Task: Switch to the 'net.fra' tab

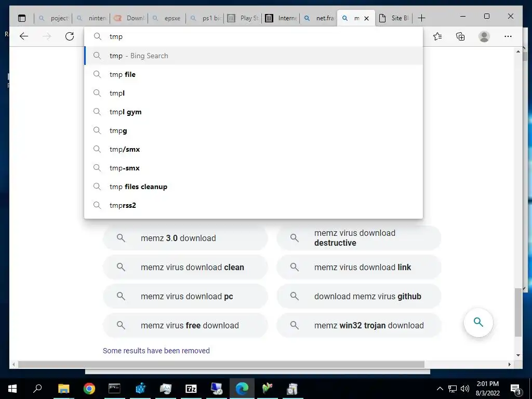Action: (x=319, y=18)
